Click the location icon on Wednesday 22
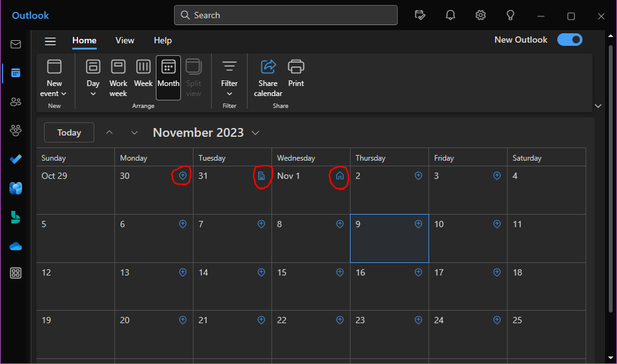Screen dimensions: 617x364 coord(339,320)
